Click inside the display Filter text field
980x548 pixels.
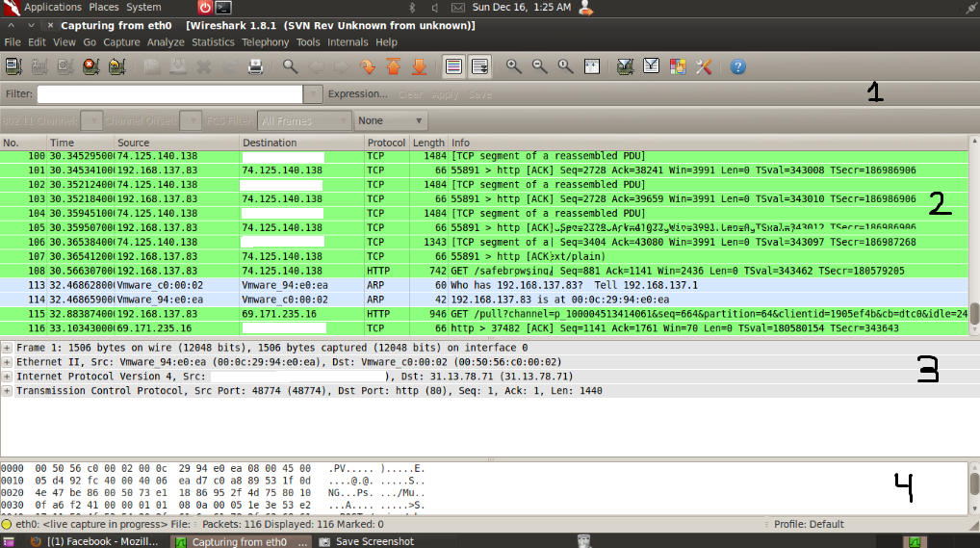point(170,93)
